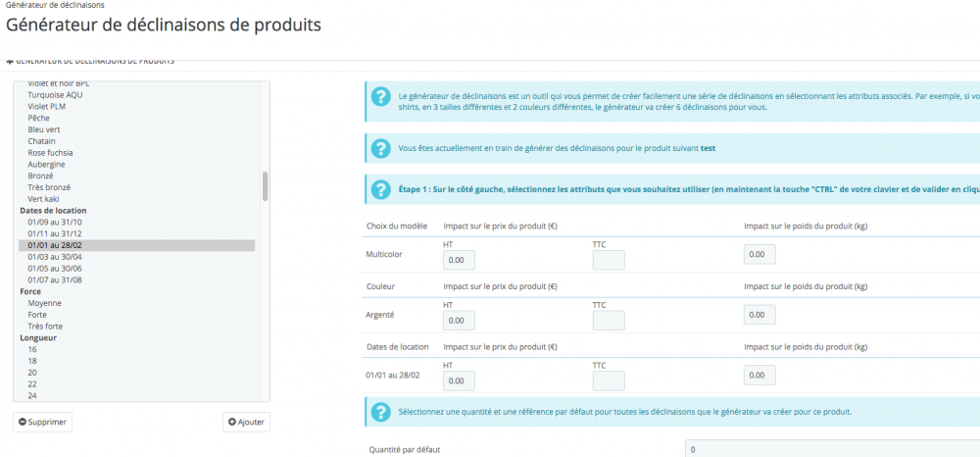Click the TTC price field for Argenté
This screenshot has width=980, height=457.
[609, 321]
